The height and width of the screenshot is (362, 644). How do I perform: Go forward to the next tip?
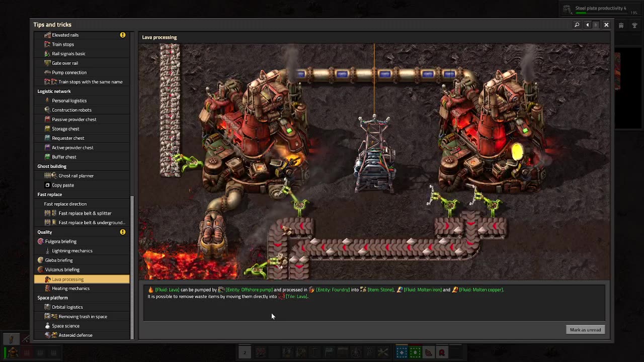(596, 25)
